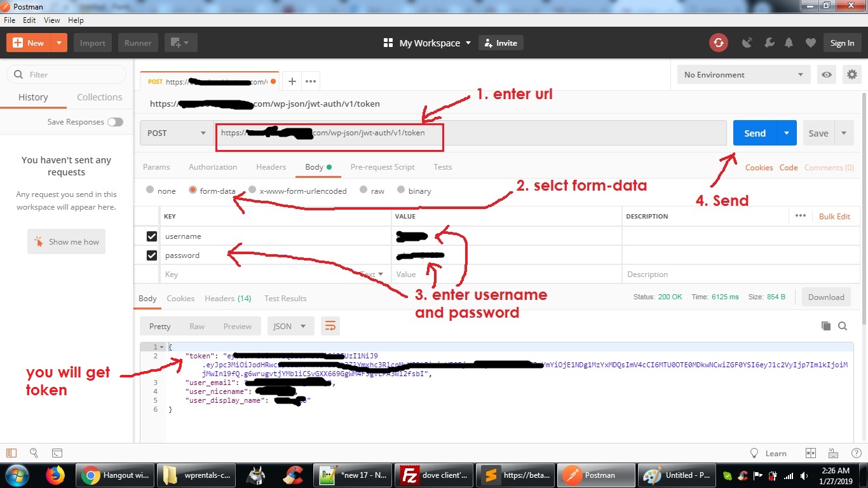Collapse JSON line 1 fold arrow

click(x=162, y=347)
